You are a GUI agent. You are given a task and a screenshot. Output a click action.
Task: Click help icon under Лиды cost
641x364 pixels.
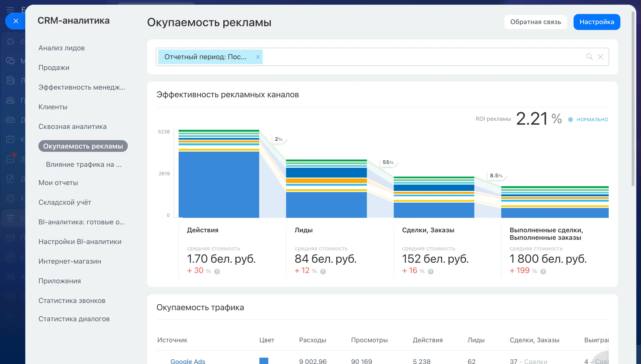323,271
